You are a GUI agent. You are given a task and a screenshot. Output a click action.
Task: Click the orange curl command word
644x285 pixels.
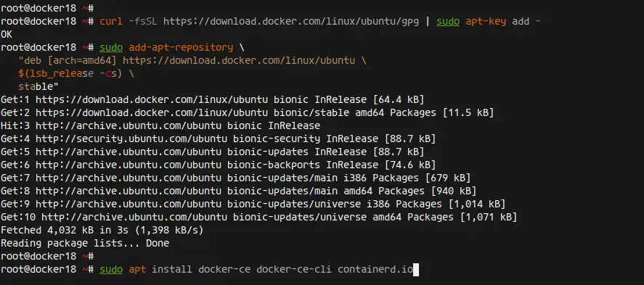(111, 21)
